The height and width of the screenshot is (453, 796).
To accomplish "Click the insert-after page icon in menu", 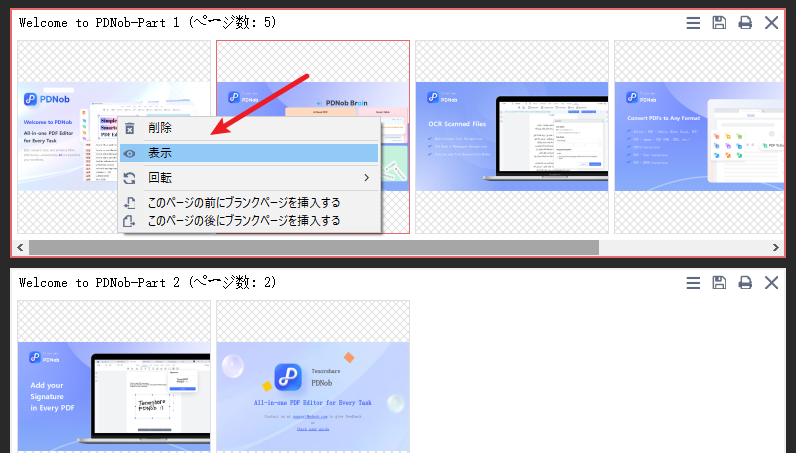I will coord(130,221).
